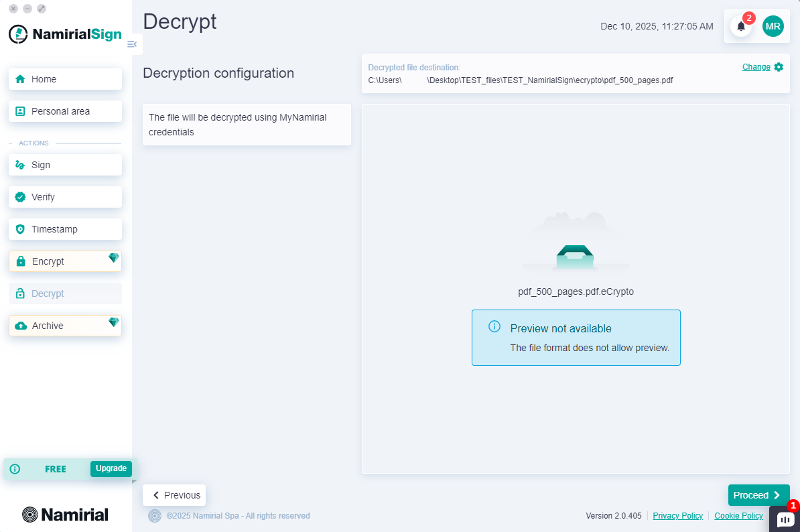Select the Sign action
This screenshot has width=800, height=532.
tap(65, 165)
